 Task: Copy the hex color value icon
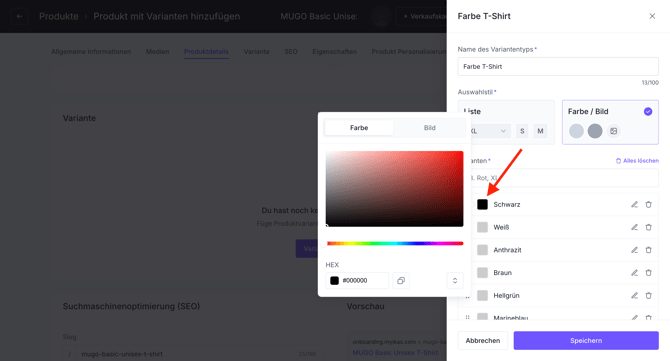click(x=401, y=281)
